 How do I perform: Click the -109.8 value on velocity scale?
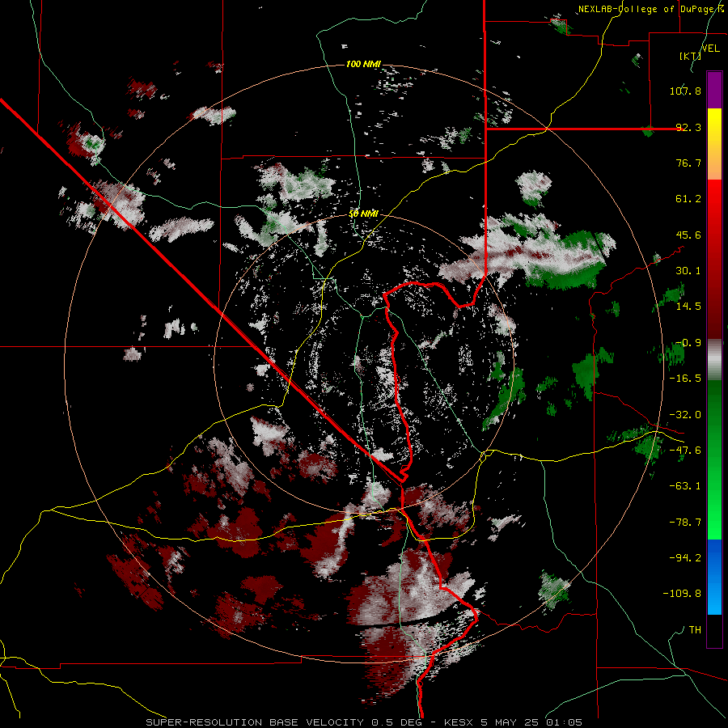(683, 594)
